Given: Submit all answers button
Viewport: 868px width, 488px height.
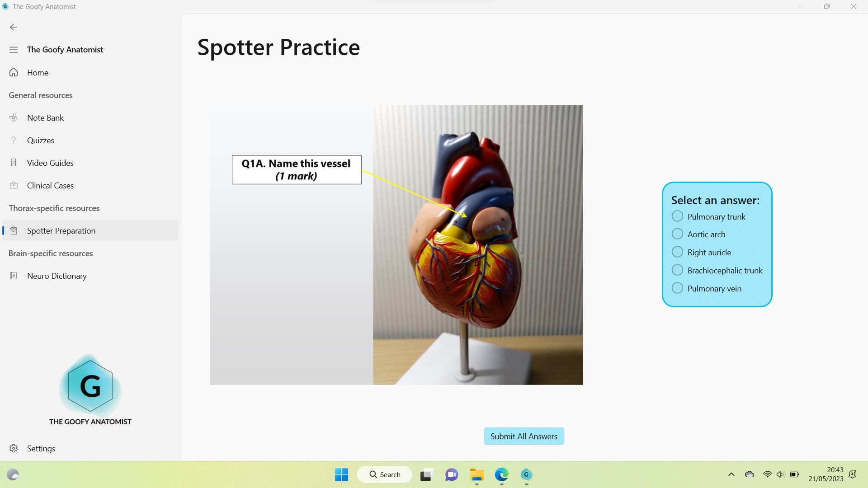Looking at the screenshot, I should click(x=524, y=436).
